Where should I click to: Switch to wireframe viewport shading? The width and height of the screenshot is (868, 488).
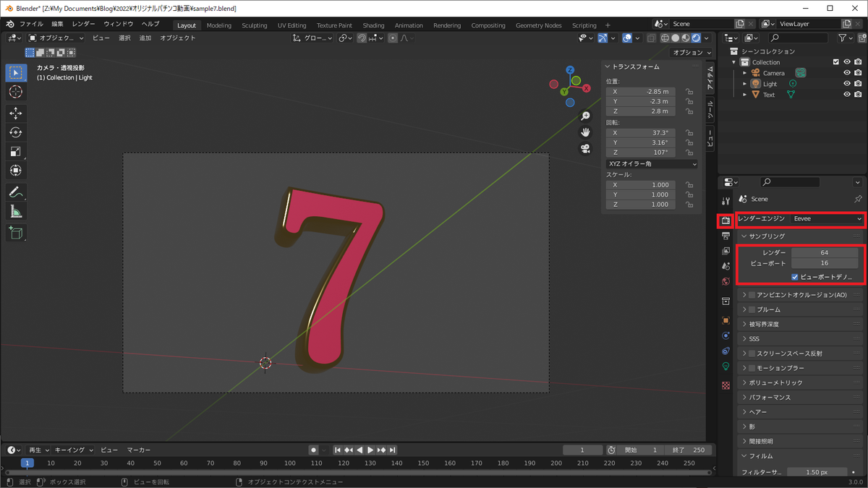click(x=665, y=38)
